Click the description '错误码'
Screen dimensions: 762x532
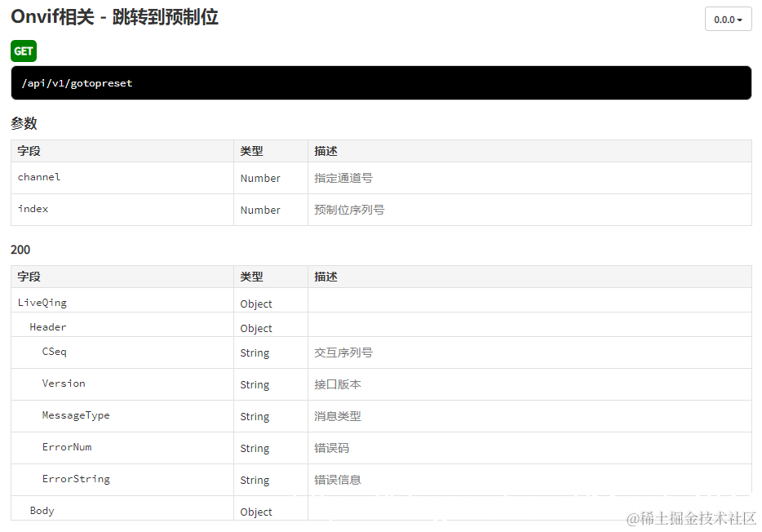click(x=331, y=448)
